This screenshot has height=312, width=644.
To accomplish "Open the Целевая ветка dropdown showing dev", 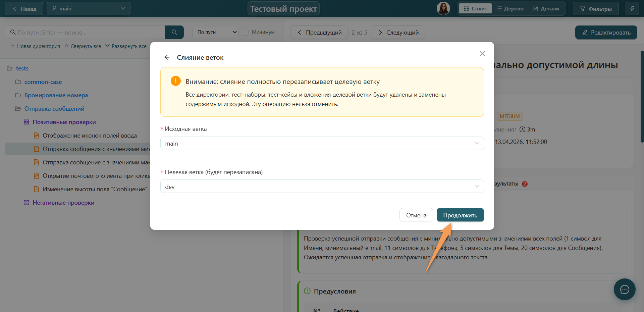I will point(322,186).
